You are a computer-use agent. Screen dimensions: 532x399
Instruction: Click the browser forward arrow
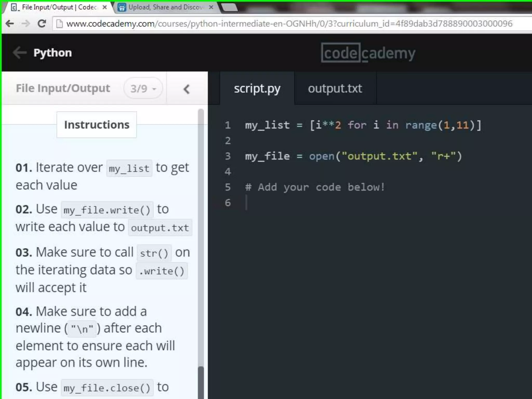tap(26, 24)
